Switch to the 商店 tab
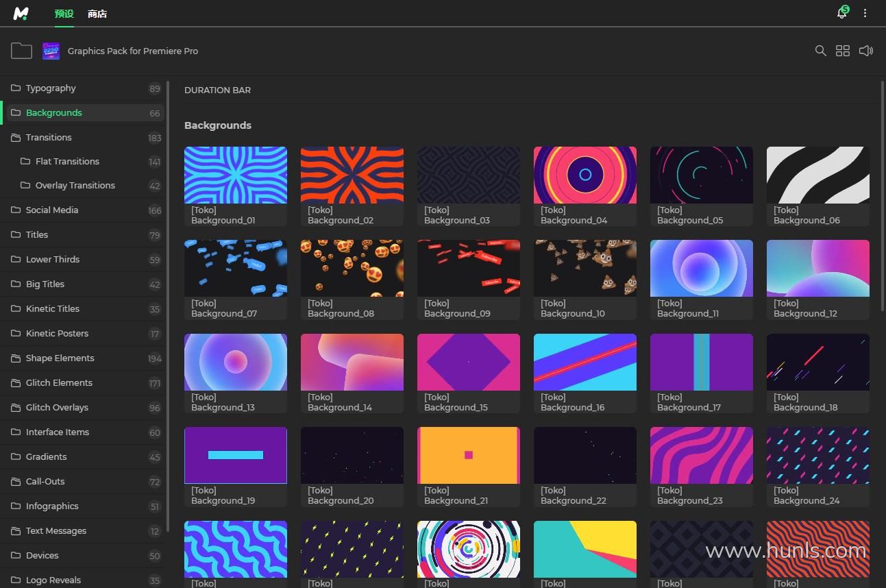This screenshot has width=886, height=588. 97,14
